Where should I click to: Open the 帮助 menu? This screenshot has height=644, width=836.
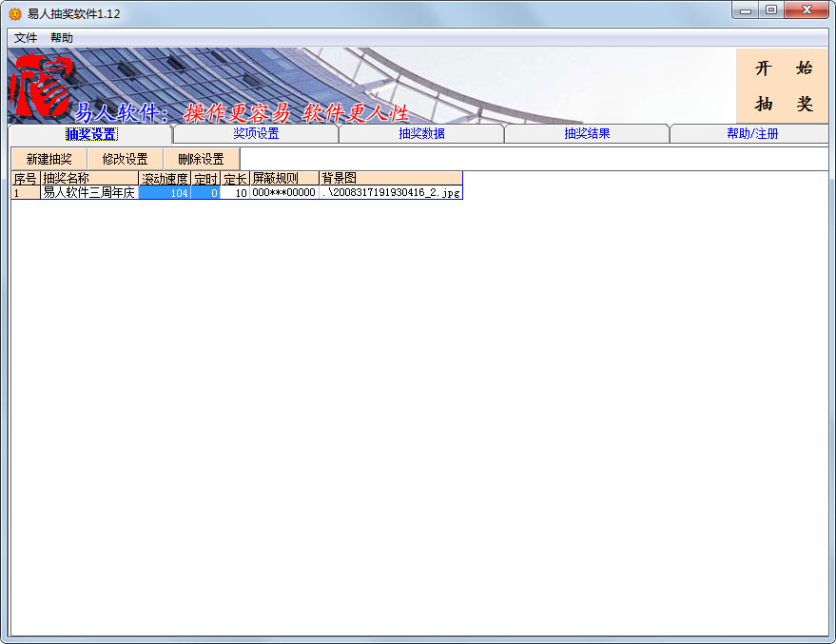click(x=62, y=38)
